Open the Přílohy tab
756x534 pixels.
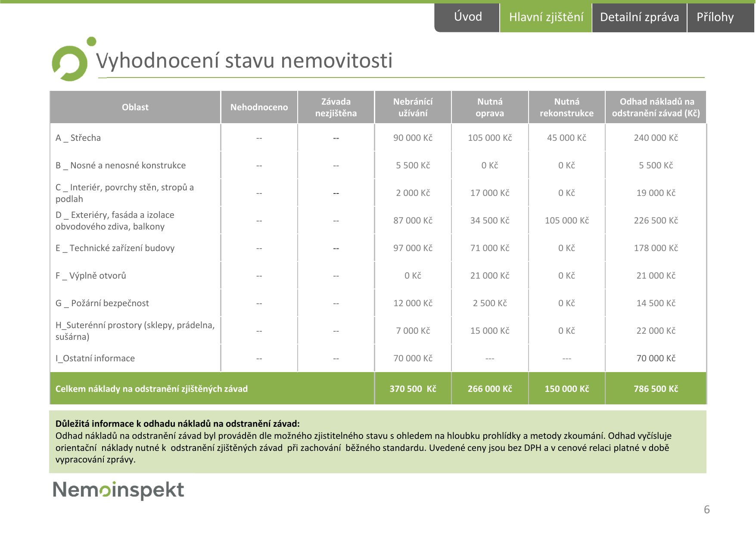[x=721, y=17]
